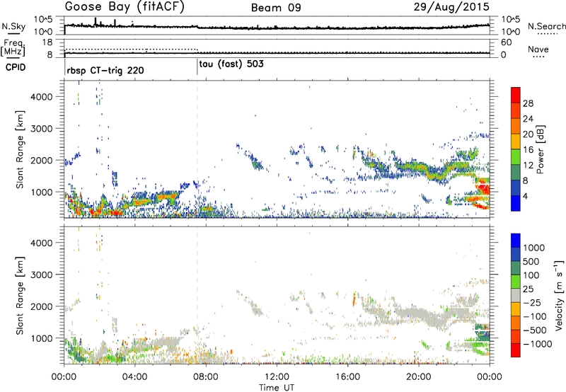
Task: Click the 'rbsp CT-trig 220' CPID text
Action: pyautogui.click(x=105, y=70)
